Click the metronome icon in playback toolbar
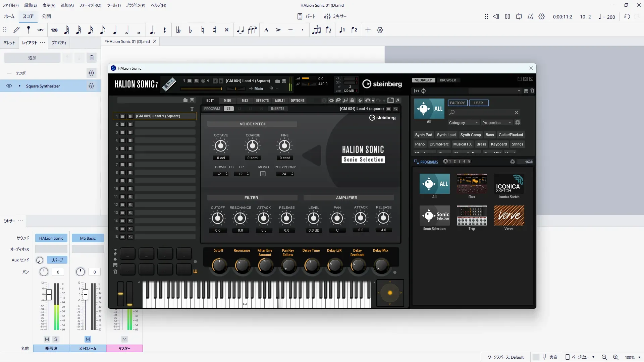The width and height of the screenshot is (644, 362). pos(530,16)
